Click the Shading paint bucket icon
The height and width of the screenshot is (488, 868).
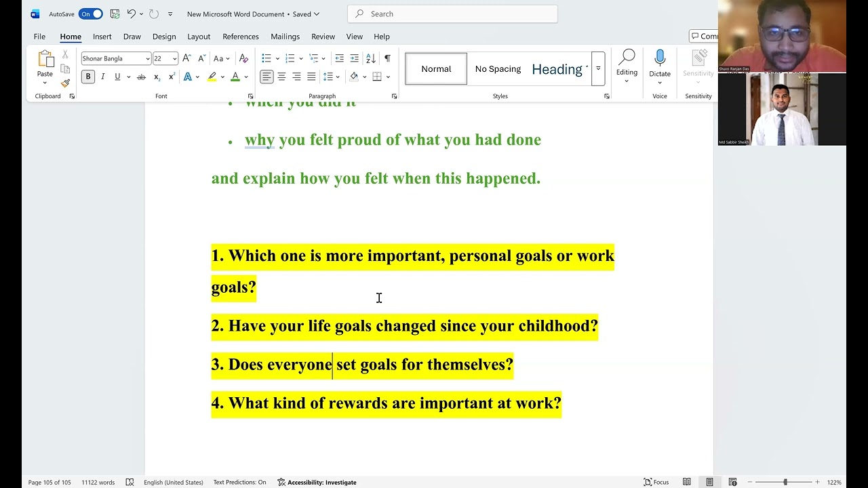tap(353, 77)
